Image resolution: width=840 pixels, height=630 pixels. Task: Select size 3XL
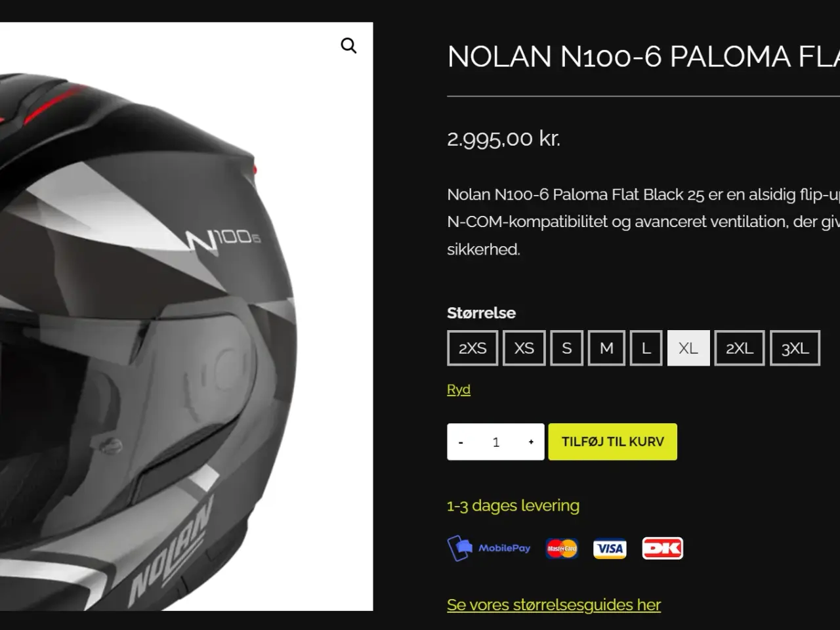pyautogui.click(x=795, y=348)
